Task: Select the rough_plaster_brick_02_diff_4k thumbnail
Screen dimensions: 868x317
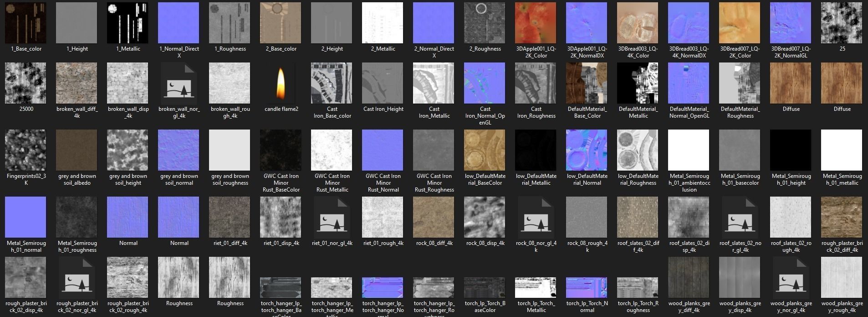Action: (842, 217)
